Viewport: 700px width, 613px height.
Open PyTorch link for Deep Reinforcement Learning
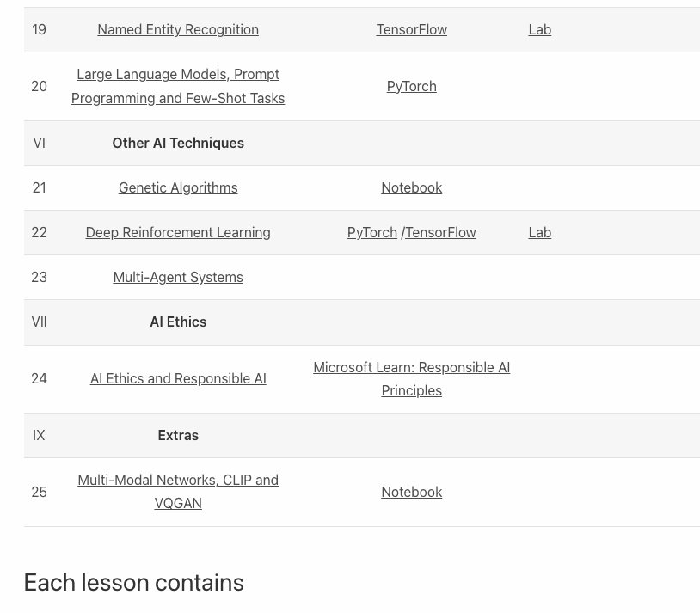click(x=371, y=232)
